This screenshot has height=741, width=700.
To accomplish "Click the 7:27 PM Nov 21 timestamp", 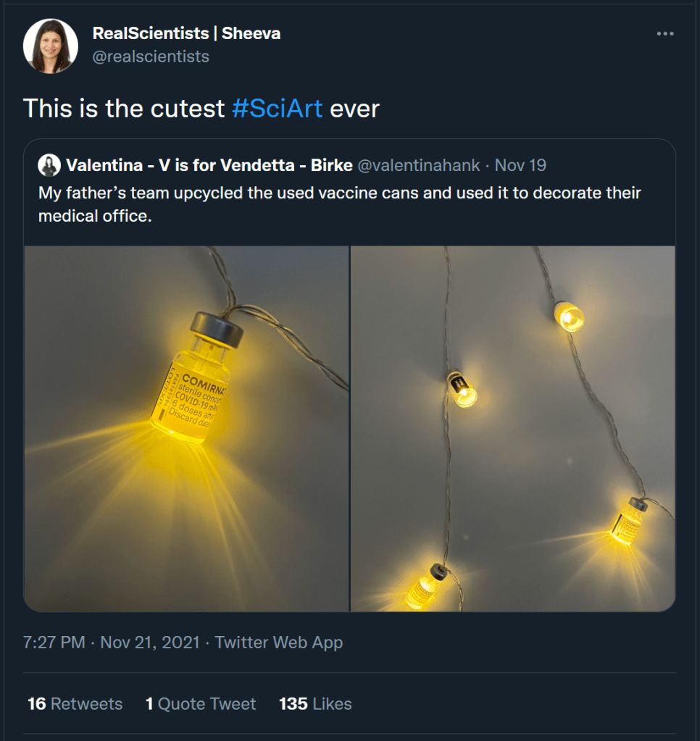I will (110, 642).
